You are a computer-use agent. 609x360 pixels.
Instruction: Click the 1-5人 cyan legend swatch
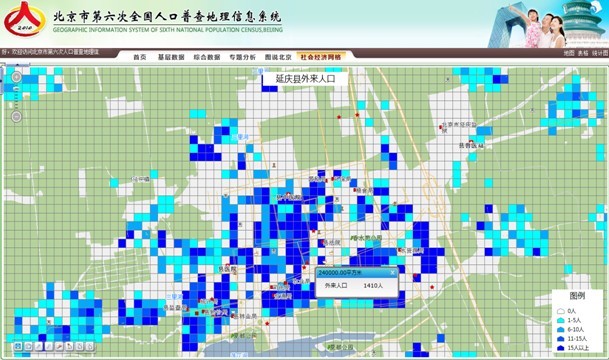pyautogui.click(x=560, y=320)
